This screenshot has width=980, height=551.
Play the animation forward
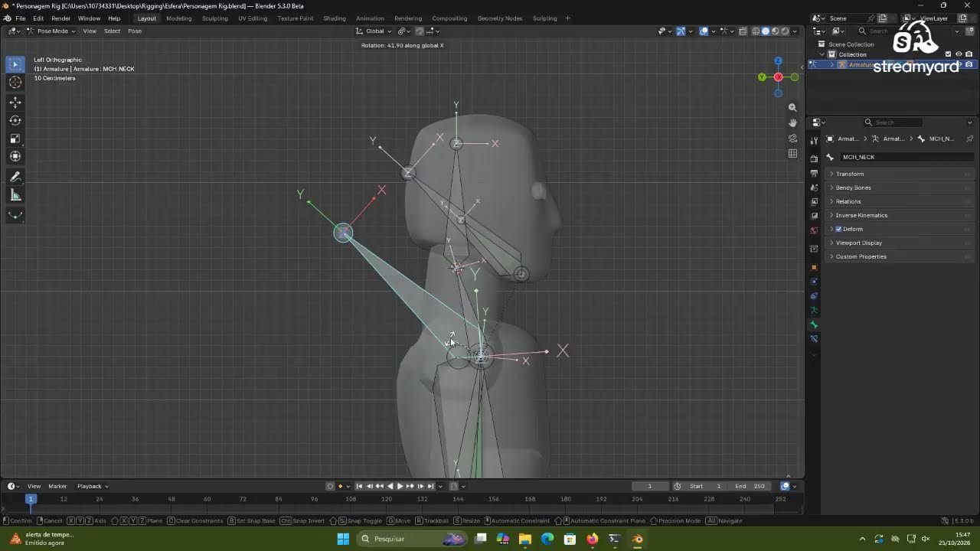tap(400, 486)
